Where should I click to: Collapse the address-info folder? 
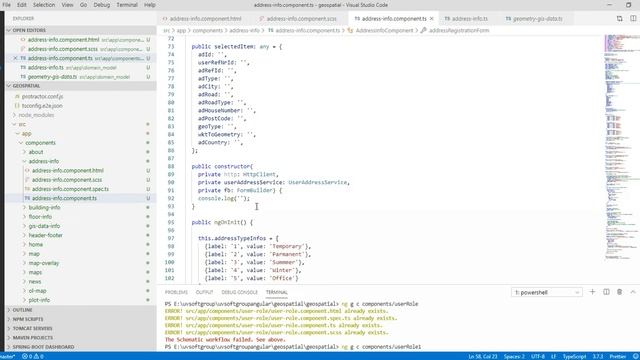pos(44,162)
